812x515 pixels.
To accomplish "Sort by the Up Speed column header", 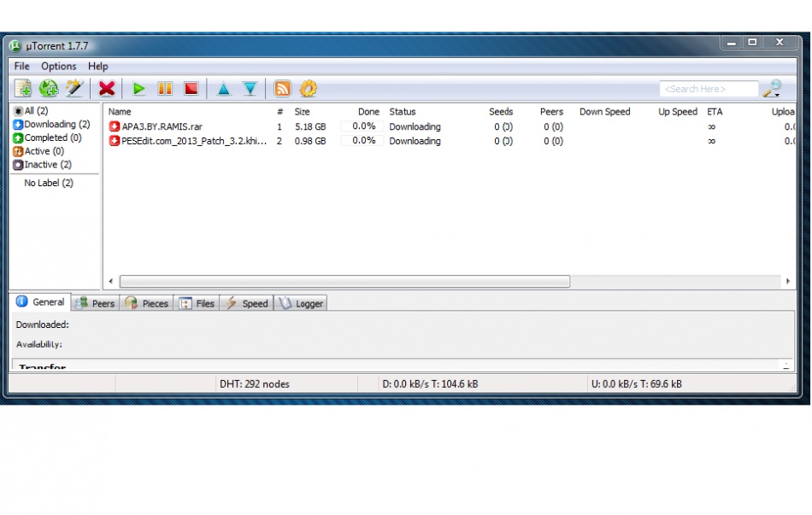I will (x=678, y=112).
